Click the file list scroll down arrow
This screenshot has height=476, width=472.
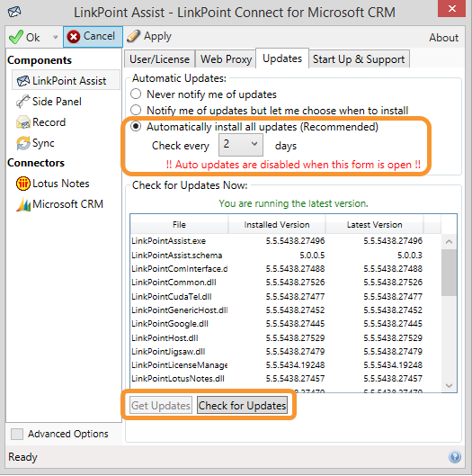click(x=450, y=385)
